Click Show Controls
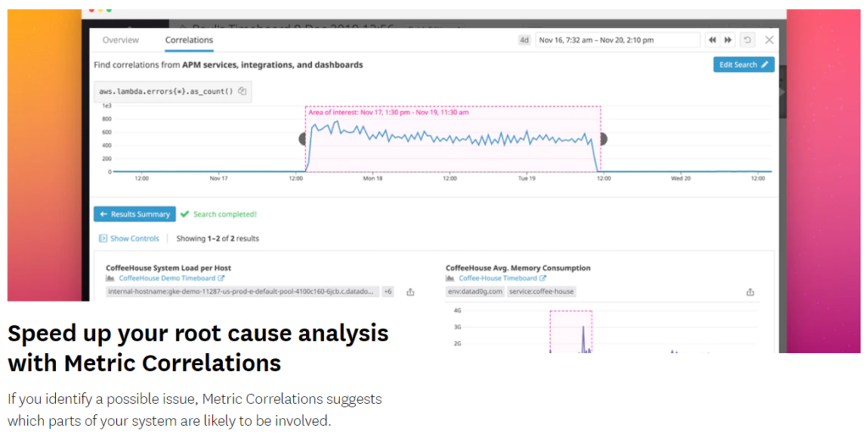This screenshot has height=437, width=868. (129, 239)
